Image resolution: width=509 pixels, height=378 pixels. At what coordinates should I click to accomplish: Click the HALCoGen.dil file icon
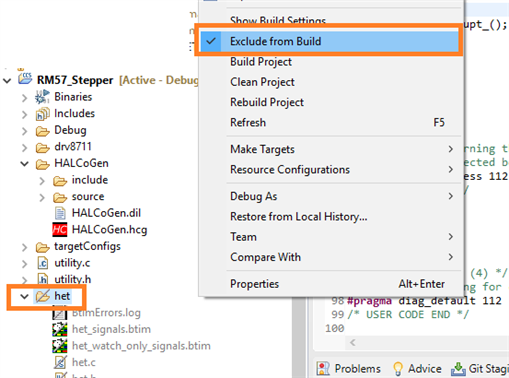click(x=60, y=213)
